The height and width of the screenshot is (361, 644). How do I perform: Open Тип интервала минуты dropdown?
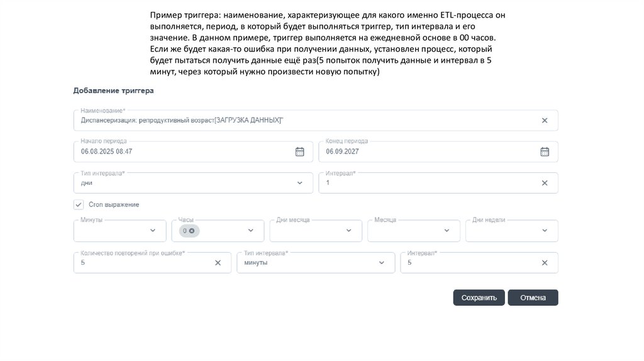[382, 263]
